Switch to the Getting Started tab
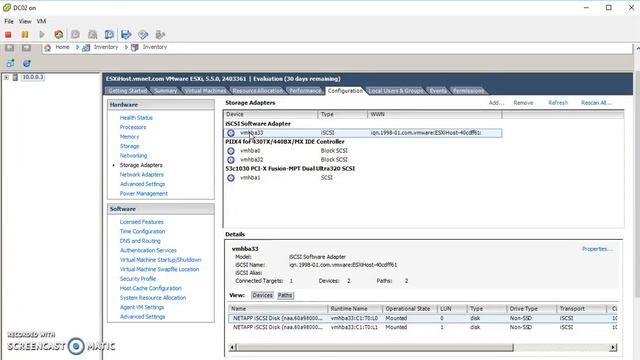 128,91
